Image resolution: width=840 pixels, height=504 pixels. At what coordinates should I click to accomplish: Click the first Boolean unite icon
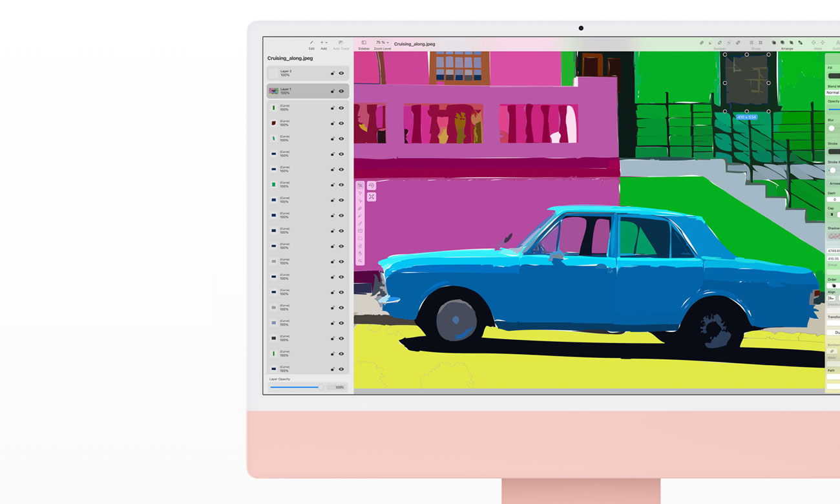click(702, 43)
